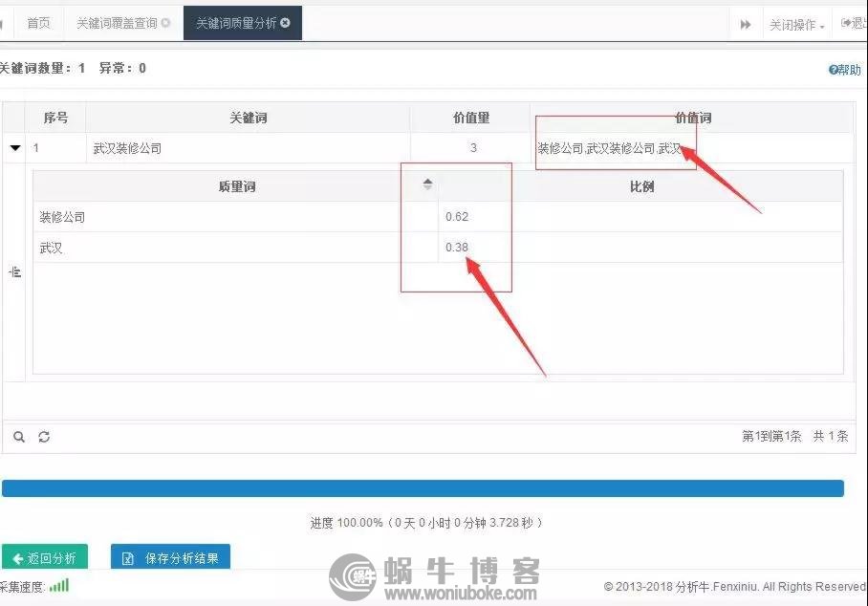Click the 质量词 sub-table header

(x=237, y=186)
